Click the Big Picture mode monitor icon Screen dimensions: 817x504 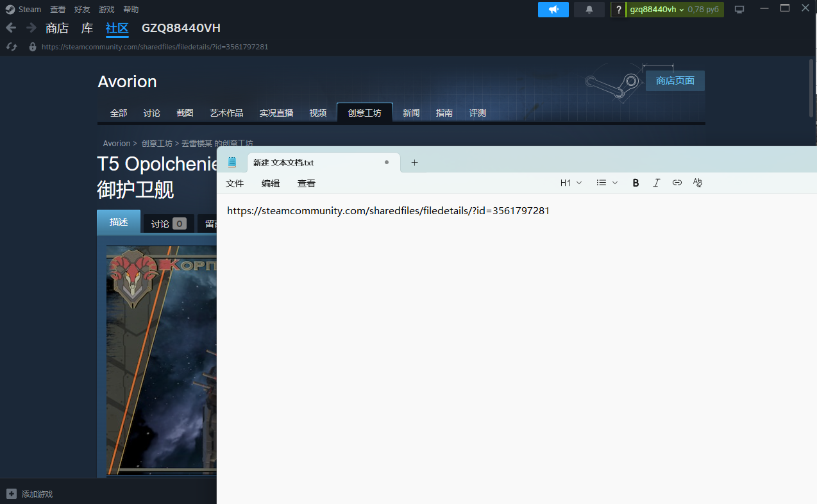739,10
